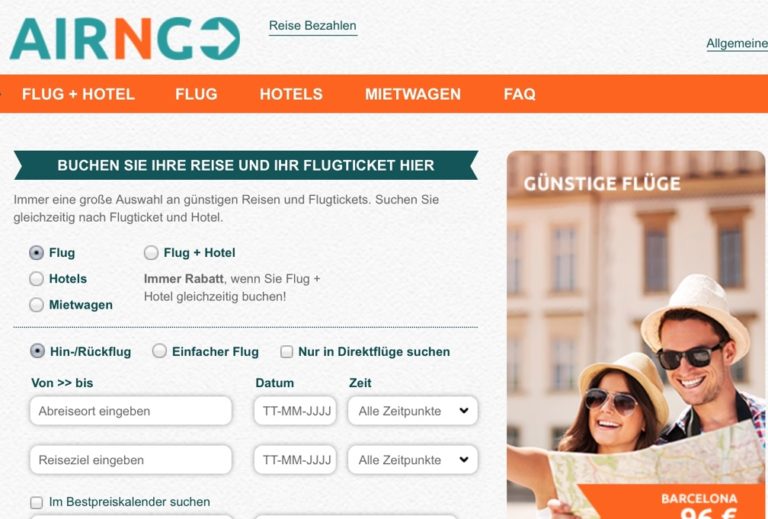The height and width of the screenshot is (519, 768).
Task: Follow the Reise Bezahlen link
Action: pos(313,26)
